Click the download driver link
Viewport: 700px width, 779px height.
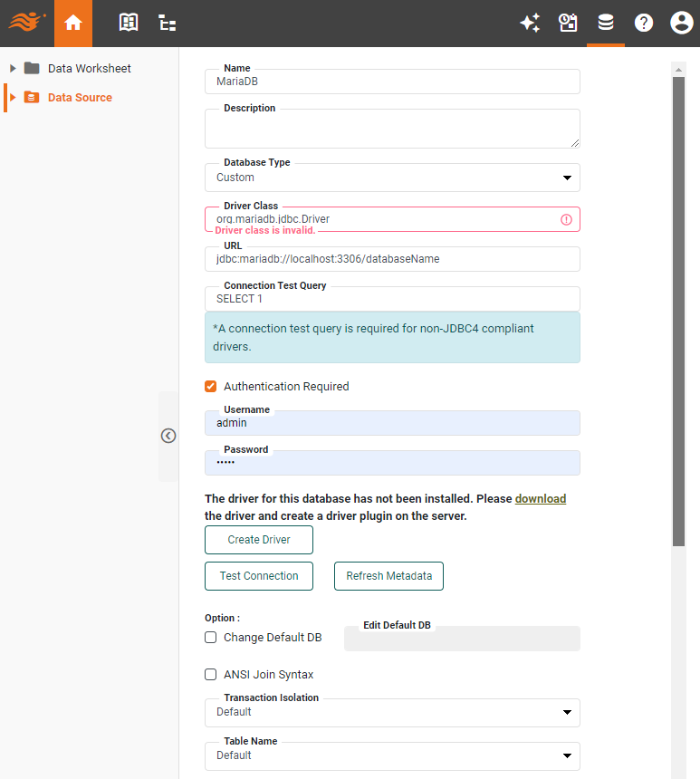541,498
